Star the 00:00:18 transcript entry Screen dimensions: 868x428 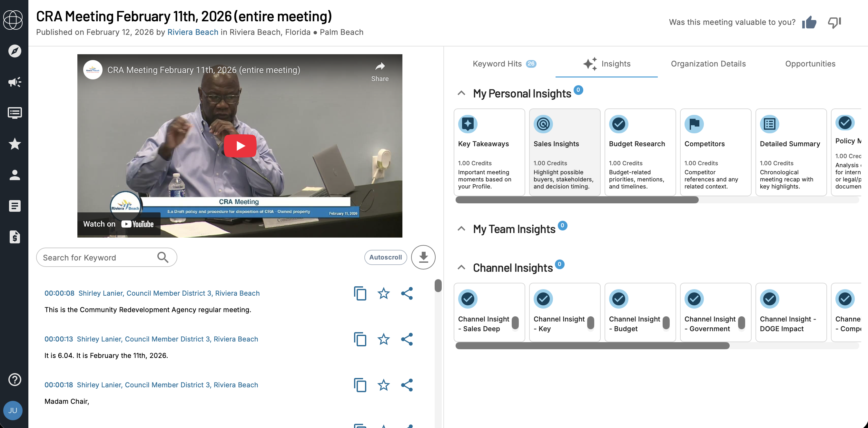[383, 385]
